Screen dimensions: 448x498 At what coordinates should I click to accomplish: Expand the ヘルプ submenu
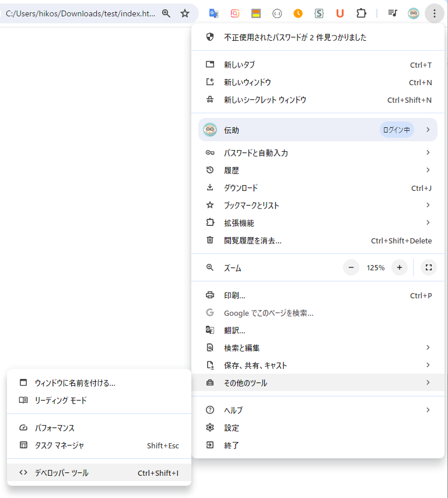point(317,410)
